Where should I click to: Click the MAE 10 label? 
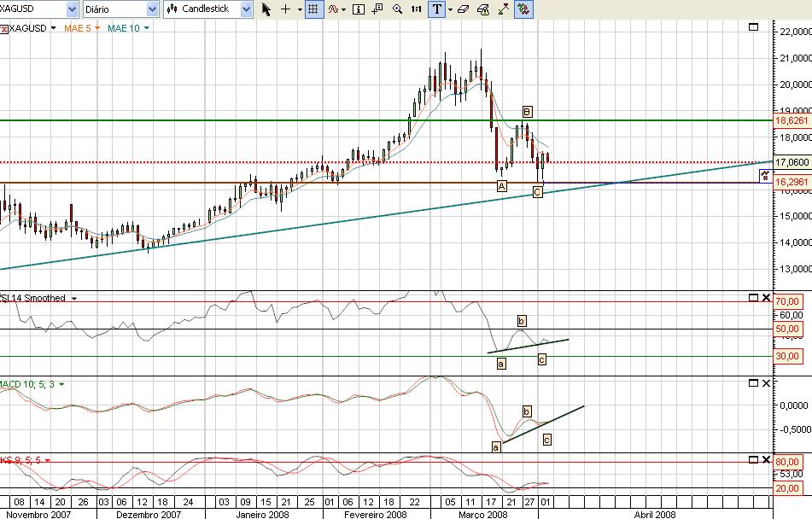pos(124,28)
